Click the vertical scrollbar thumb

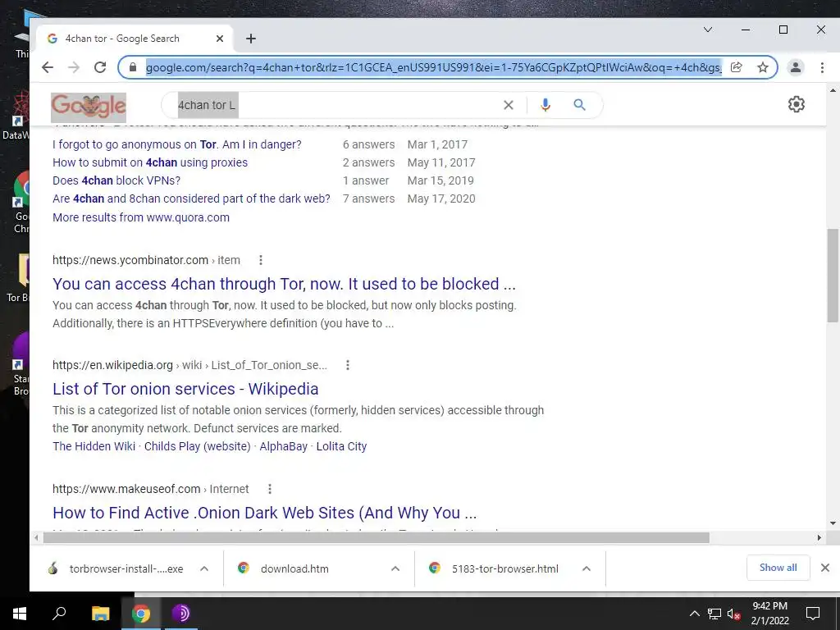pyautogui.click(x=833, y=276)
